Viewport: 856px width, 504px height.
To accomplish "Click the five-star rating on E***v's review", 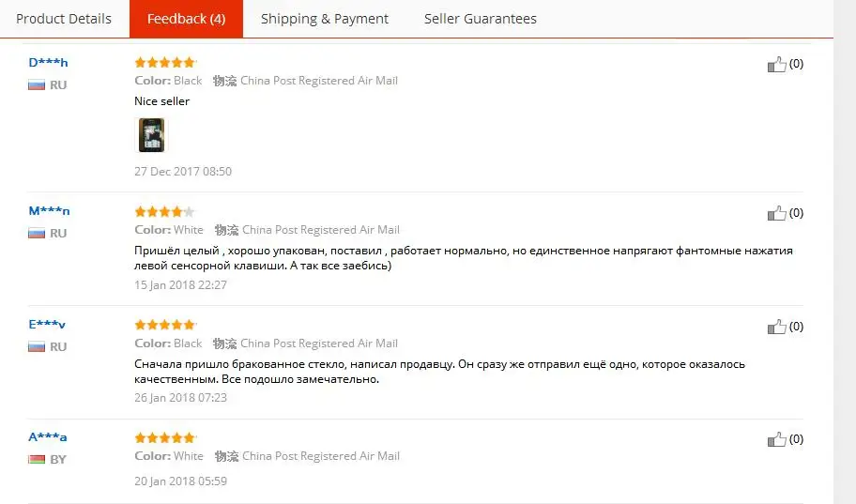I will point(165,325).
